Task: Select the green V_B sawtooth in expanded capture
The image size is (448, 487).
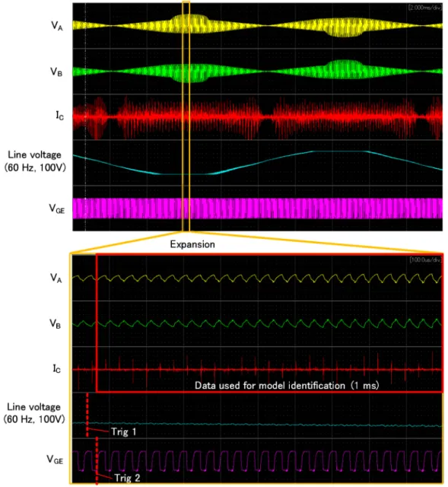Action: (257, 323)
